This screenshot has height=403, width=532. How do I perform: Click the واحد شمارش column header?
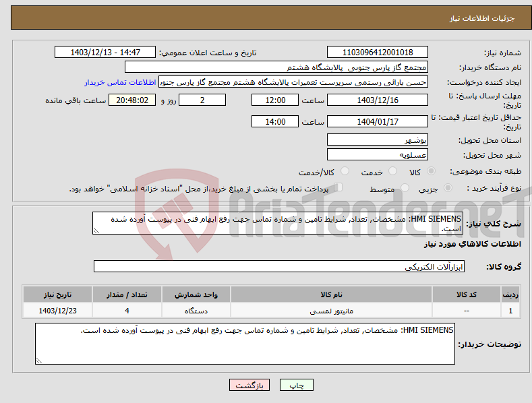[x=196, y=294]
